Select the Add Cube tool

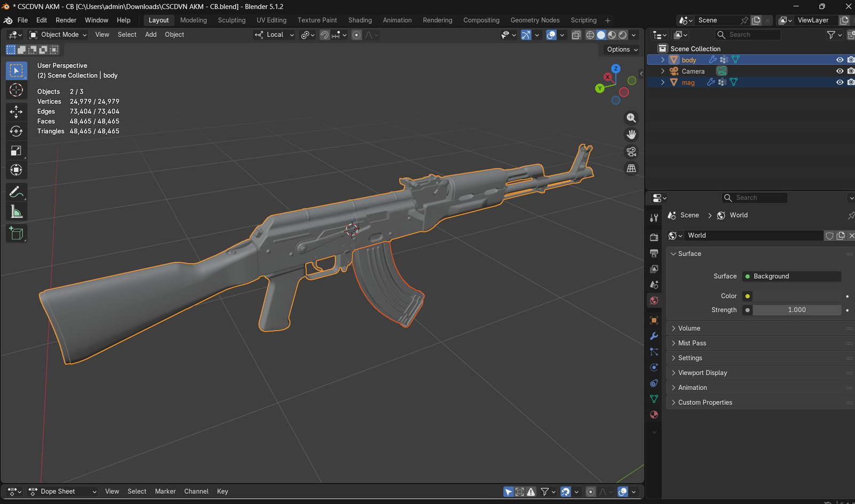pyautogui.click(x=16, y=233)
